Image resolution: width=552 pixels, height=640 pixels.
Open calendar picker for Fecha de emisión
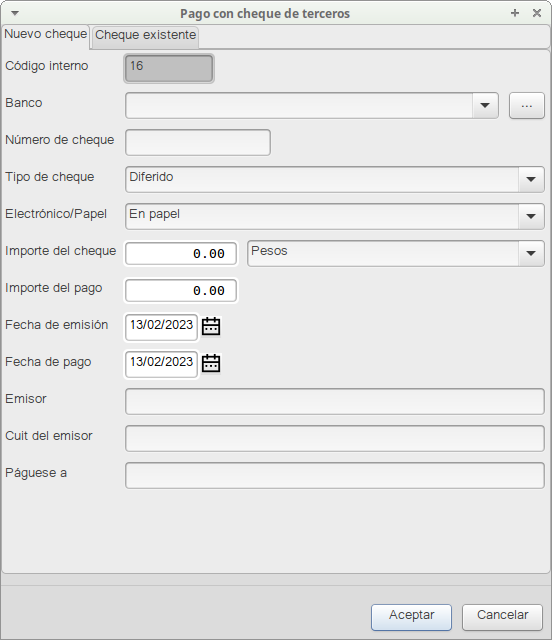click(x=211, y=326)
